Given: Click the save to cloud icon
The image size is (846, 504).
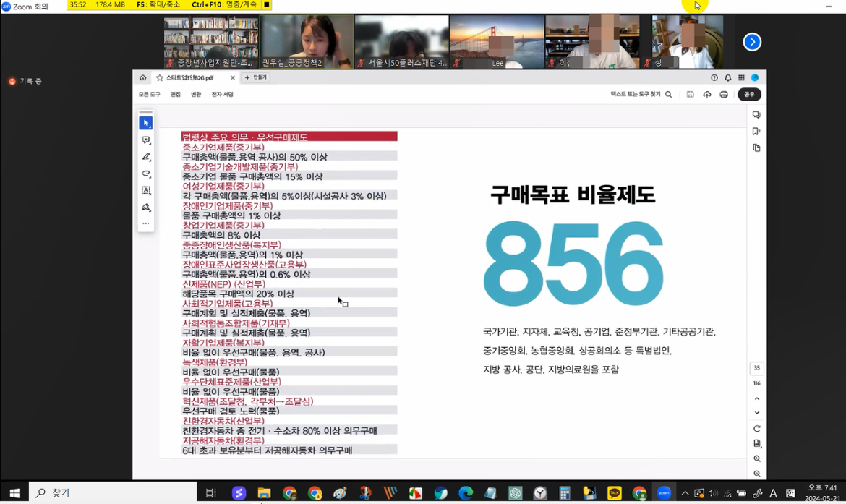Looking at the screenshot, I should point(707,94).
